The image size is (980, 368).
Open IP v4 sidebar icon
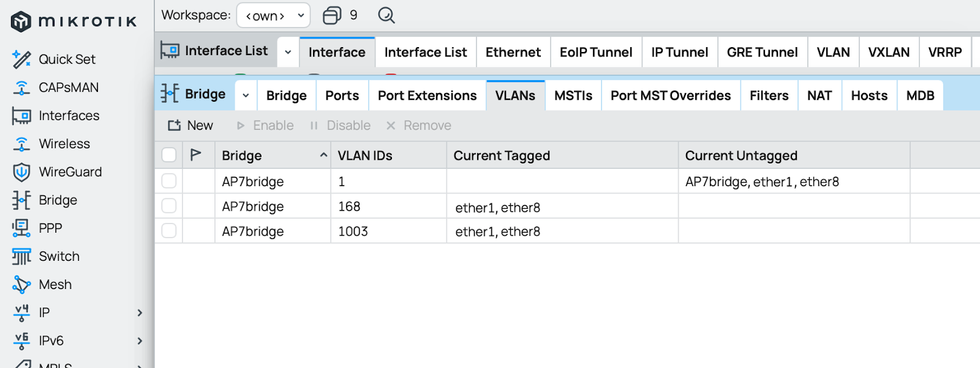[x=21, y=313]
